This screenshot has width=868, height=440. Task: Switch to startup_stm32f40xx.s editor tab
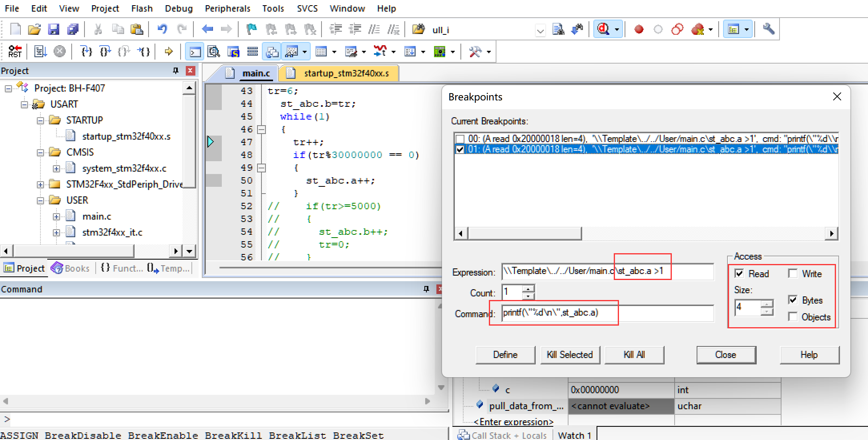[x=346, y=73]
